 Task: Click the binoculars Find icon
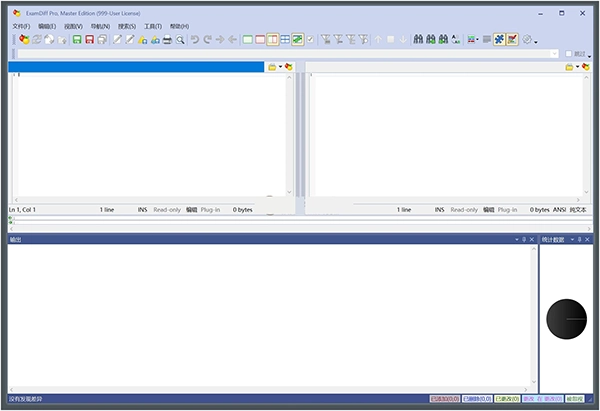pos(417,39)
